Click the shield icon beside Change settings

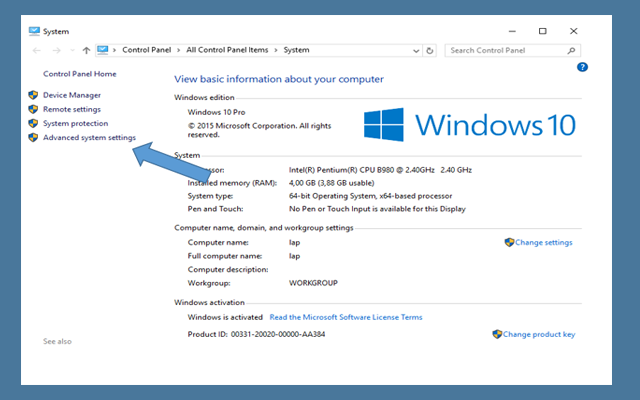pyautogui.click(x=509, y=242)
